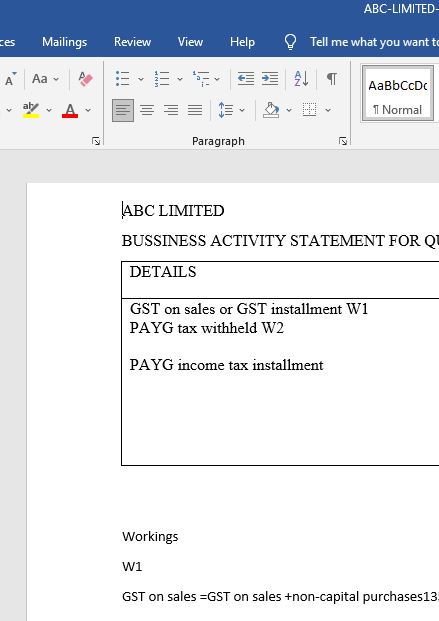Expand the Change Case Aa dropdown
The image size is (439, 621).
pyautogui.click(x=56, y=79)
